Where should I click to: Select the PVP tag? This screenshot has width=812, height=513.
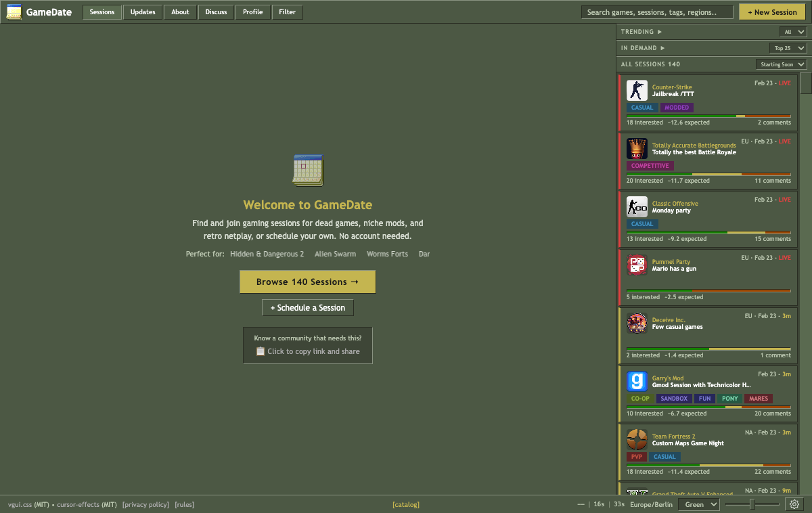(x=637, y=457)
